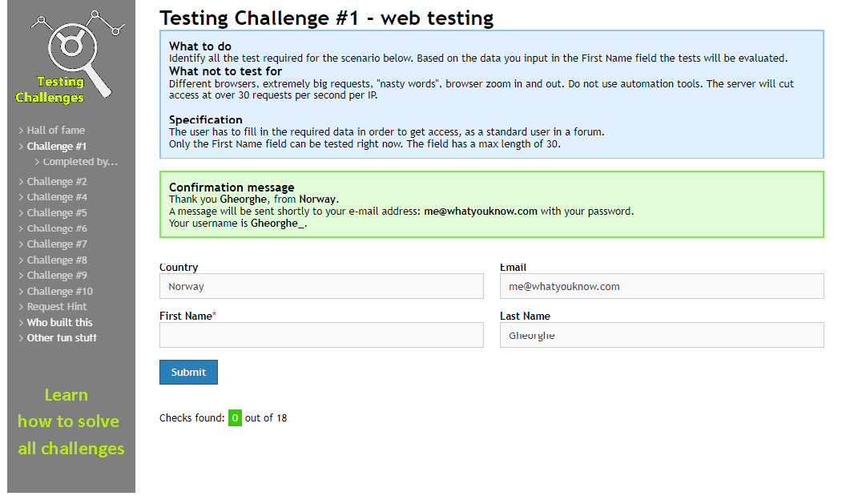Open Challenge #4

[54, 196]
